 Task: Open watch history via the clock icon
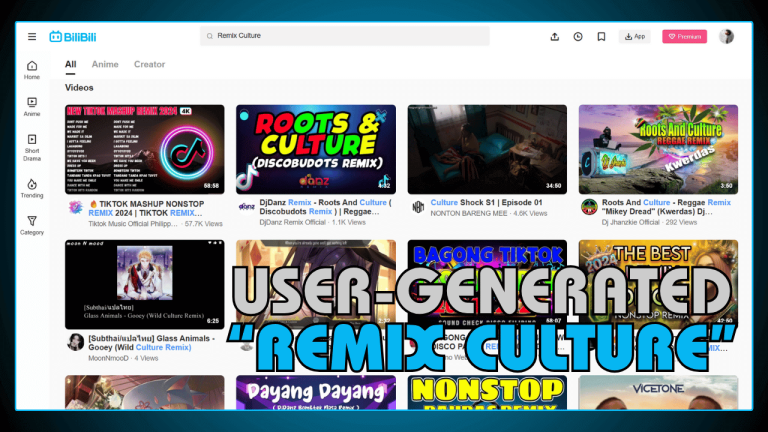point(578,37)
